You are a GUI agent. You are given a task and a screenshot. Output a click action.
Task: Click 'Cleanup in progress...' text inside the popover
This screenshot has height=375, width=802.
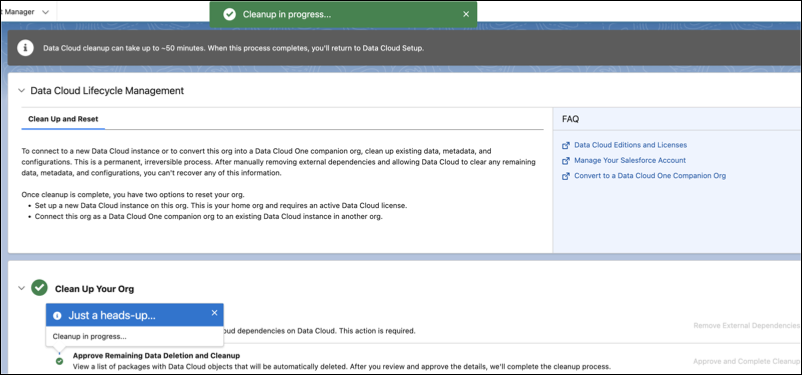[x=90, y=336]
